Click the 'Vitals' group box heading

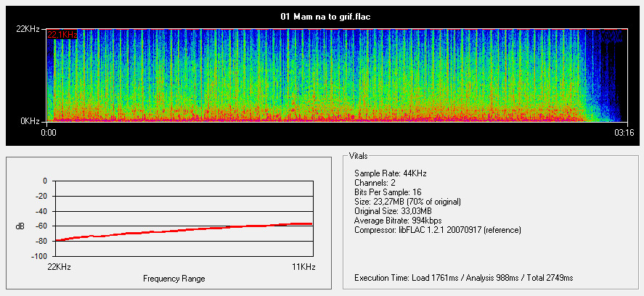(x=358, y=156)
